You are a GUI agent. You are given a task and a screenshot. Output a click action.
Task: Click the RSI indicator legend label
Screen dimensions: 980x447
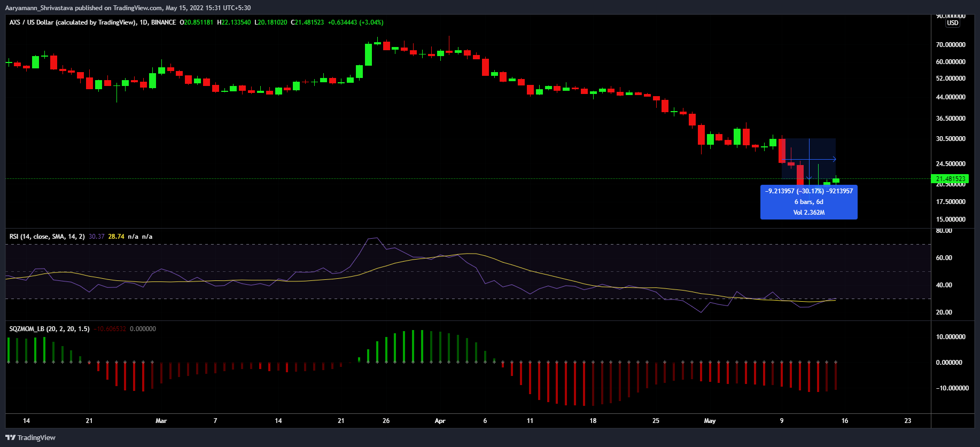pos(47,237)
